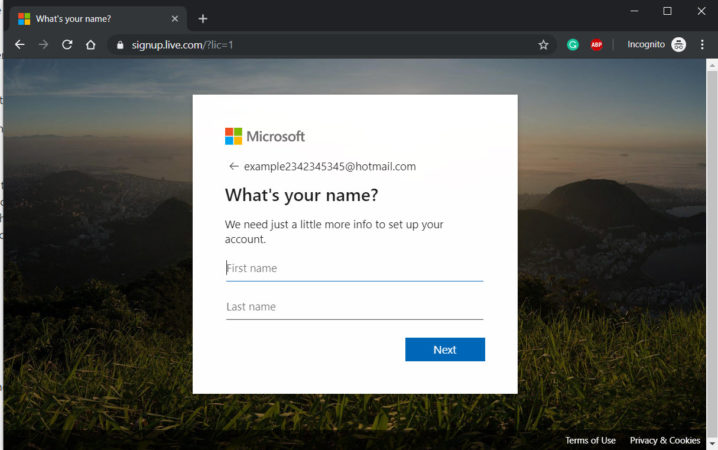Focus the Last name field
This screenshot has width=718, height=450.
point(354,307)
